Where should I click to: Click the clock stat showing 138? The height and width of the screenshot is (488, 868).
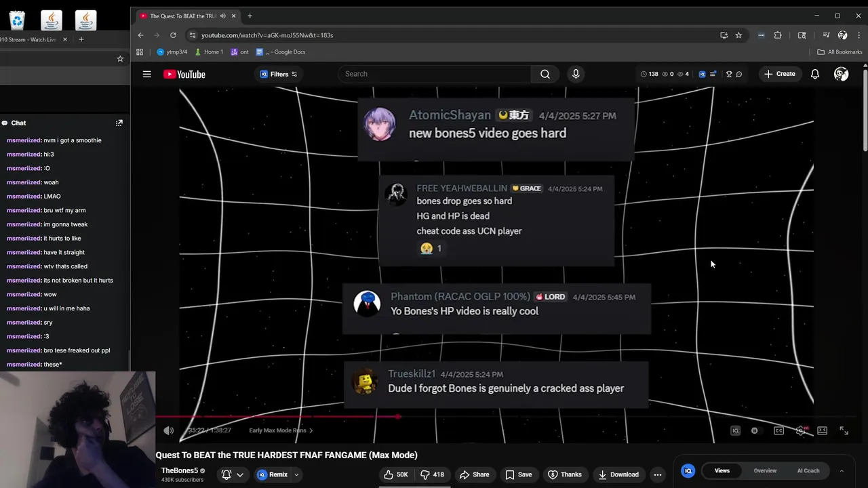[x=649, y=74]
